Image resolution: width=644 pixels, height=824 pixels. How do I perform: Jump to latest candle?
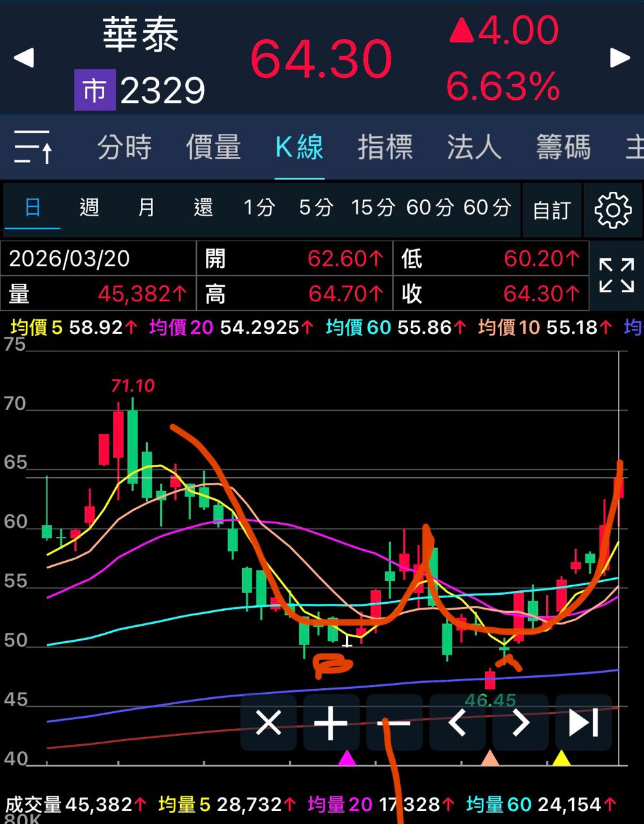(584, 722)
